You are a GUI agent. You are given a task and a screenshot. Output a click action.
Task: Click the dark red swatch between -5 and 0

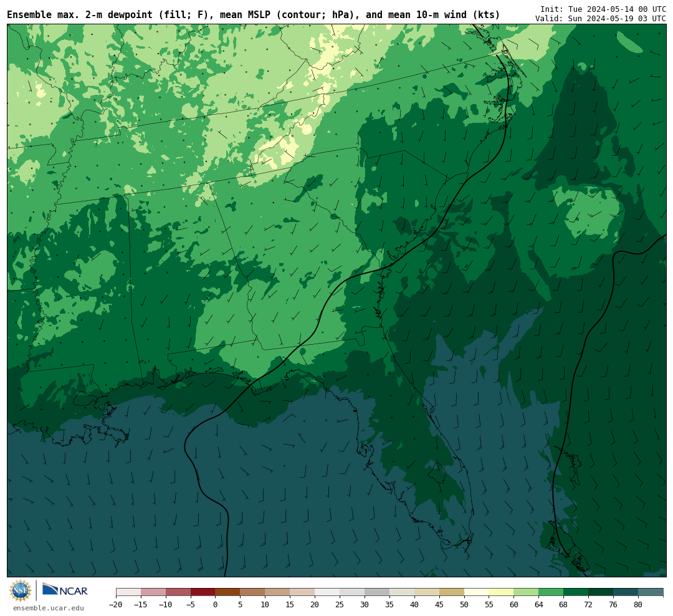[x=203, y=592]
